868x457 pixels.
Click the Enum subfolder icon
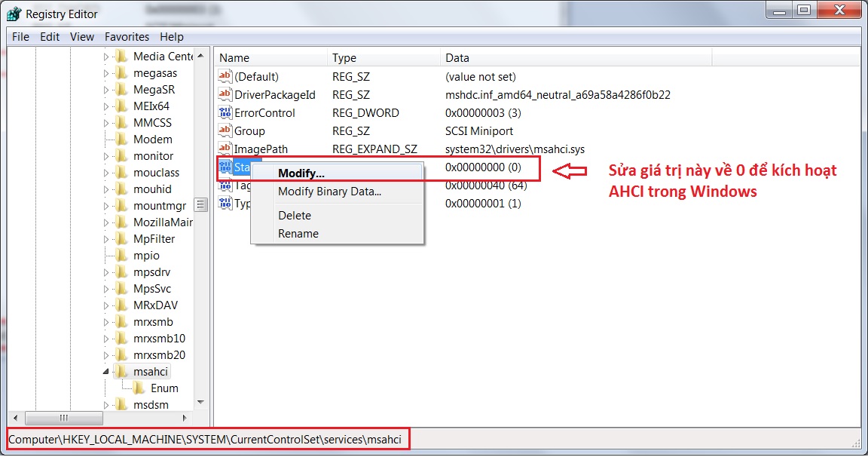pos(139,388)
